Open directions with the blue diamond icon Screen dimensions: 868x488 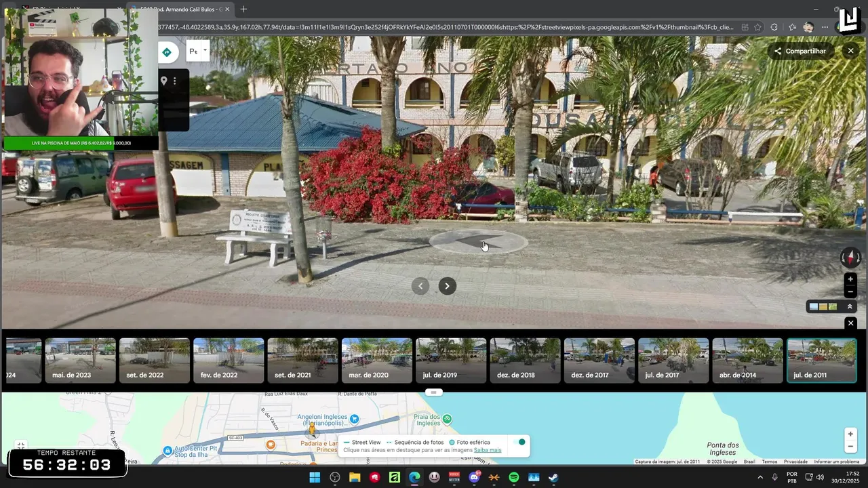coord(166,52)
